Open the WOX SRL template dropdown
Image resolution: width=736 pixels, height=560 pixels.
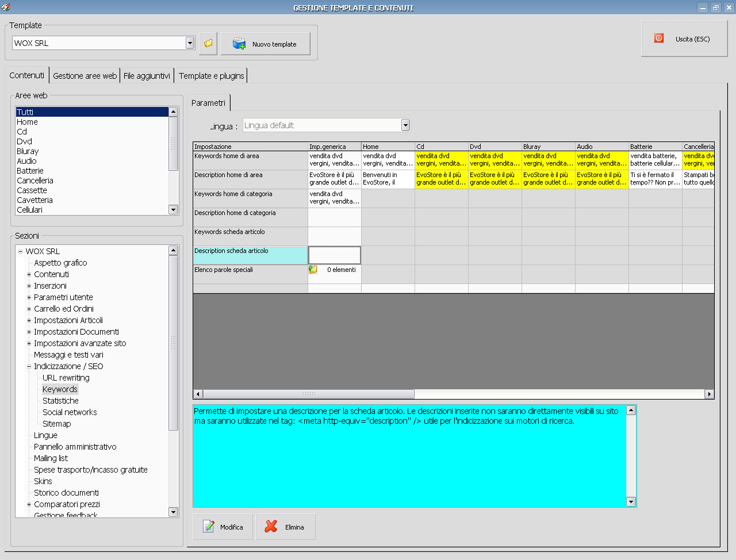pos(190,43)
